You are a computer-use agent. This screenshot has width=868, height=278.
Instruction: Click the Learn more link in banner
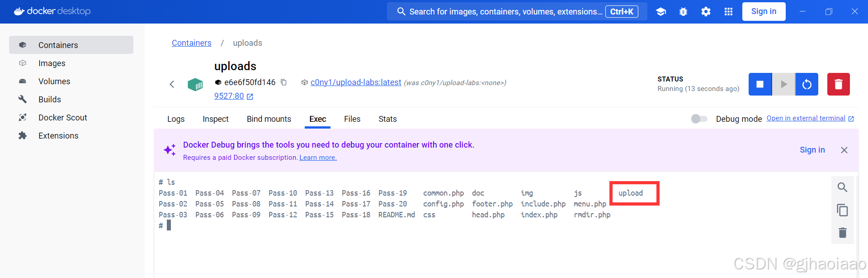click(318, 158)
